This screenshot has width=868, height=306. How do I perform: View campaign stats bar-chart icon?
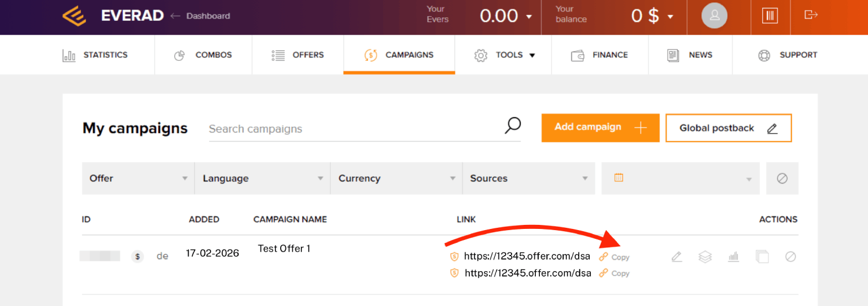click(734, 256)
